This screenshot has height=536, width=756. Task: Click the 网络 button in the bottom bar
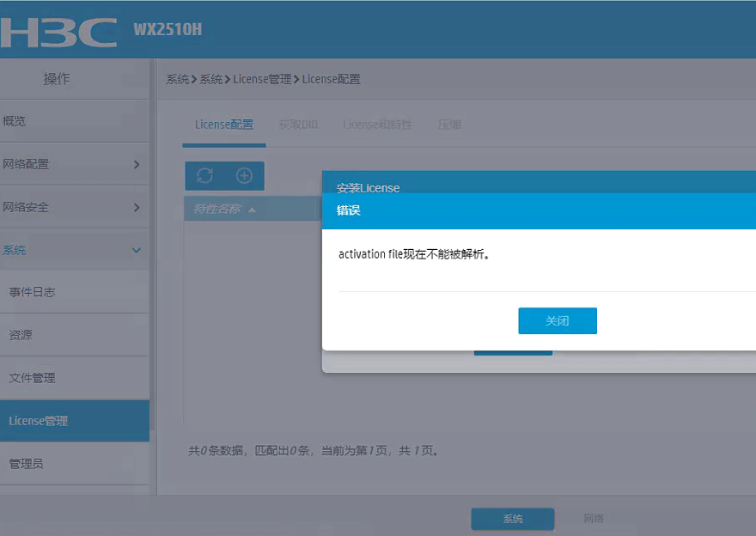click(x=593, y=519)
